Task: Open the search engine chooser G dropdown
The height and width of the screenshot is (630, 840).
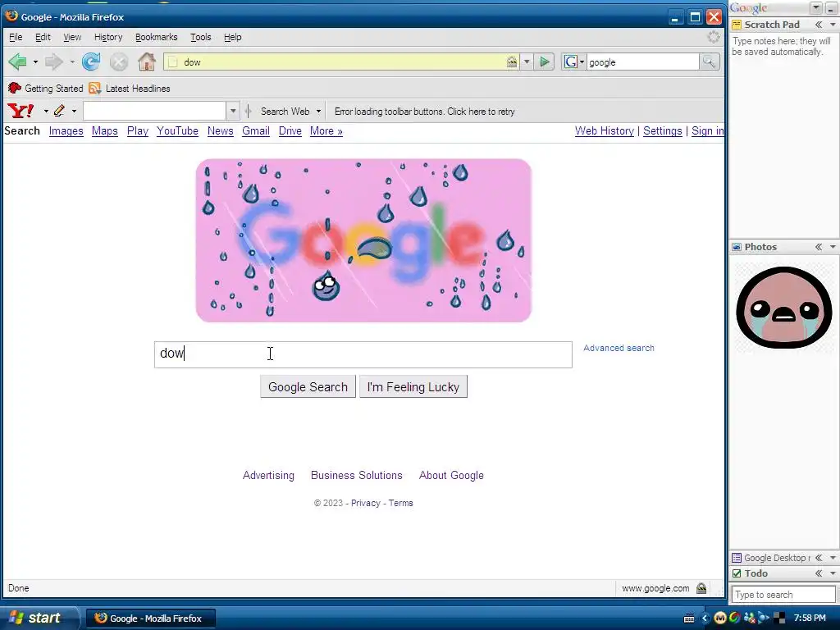Action: (573, 62)
